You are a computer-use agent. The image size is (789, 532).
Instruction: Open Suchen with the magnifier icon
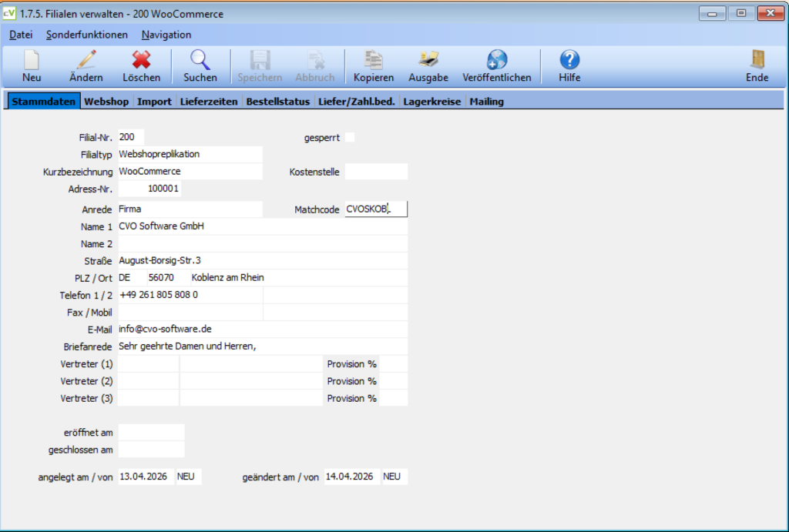[x=200, y=60]
